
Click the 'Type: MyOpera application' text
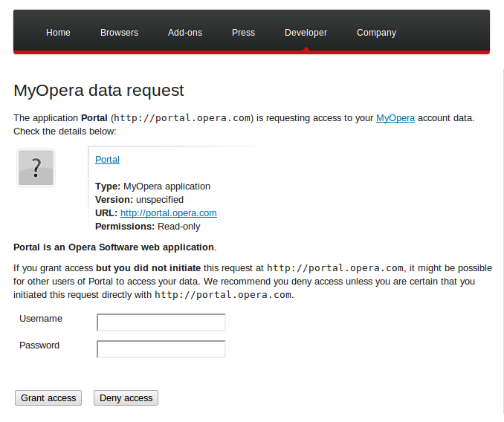click(x=152, y=186)
